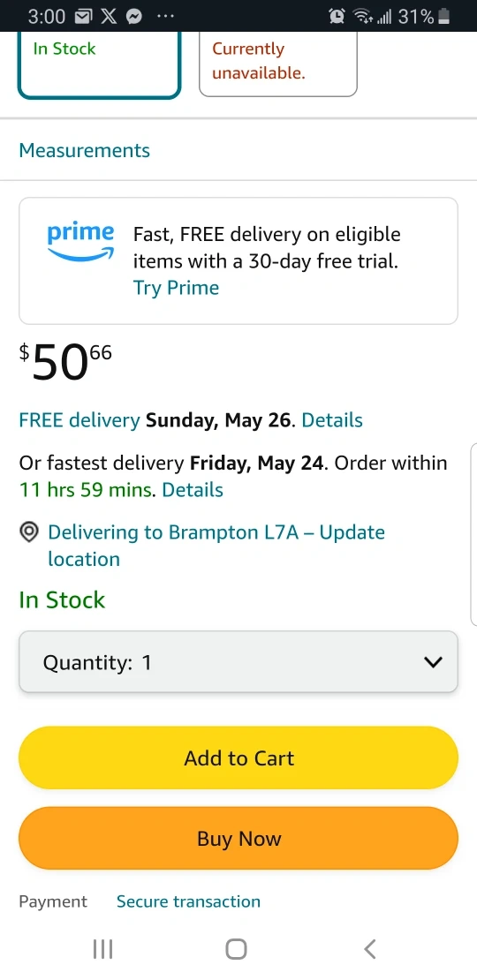
Task: Tap the X app notification icon
Action: (x=110, y=17)
